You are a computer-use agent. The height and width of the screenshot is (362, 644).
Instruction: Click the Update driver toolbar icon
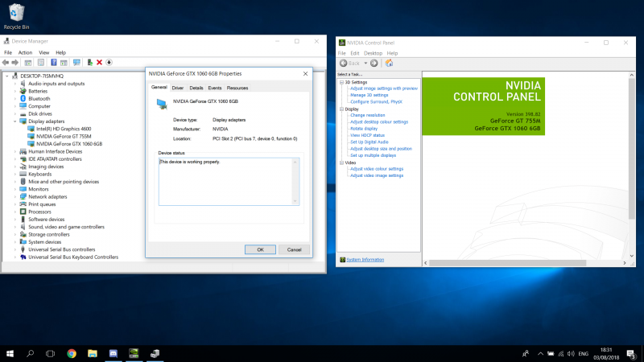[89, 62]
